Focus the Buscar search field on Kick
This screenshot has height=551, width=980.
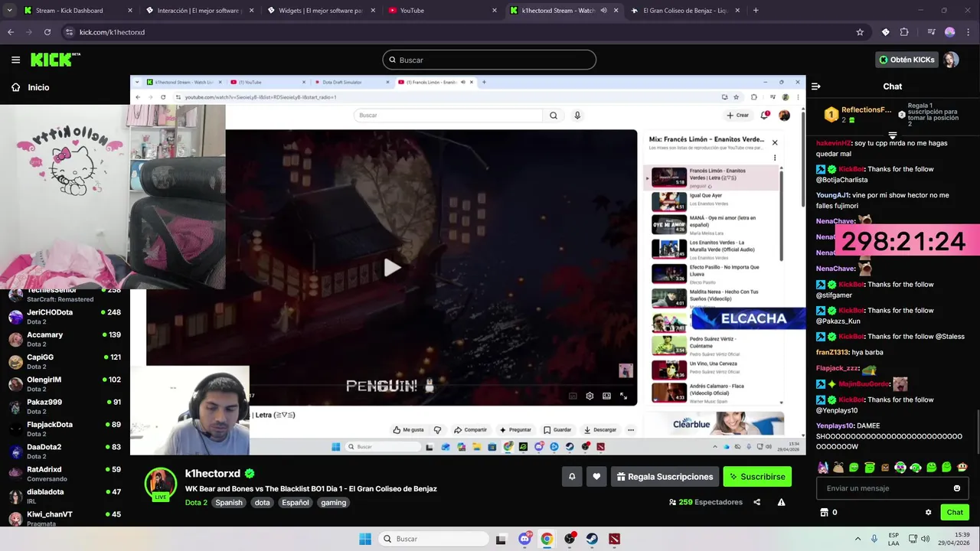pos(489,60)
